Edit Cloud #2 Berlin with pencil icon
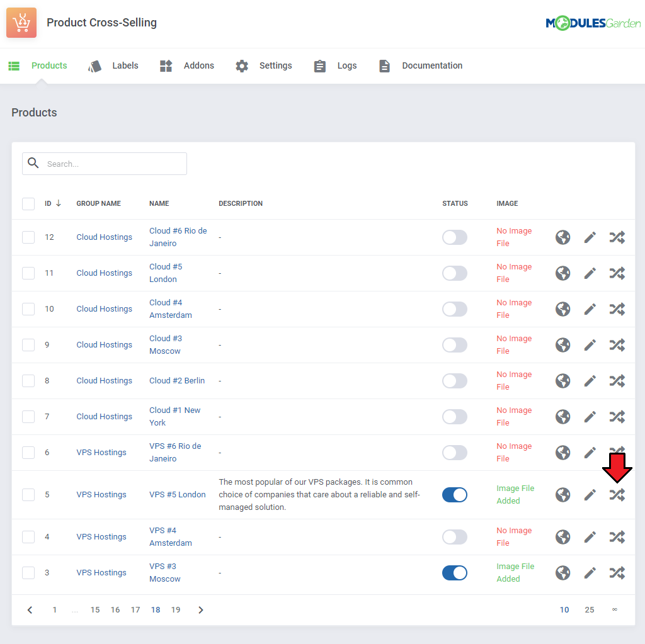 [x=590, y=381]
